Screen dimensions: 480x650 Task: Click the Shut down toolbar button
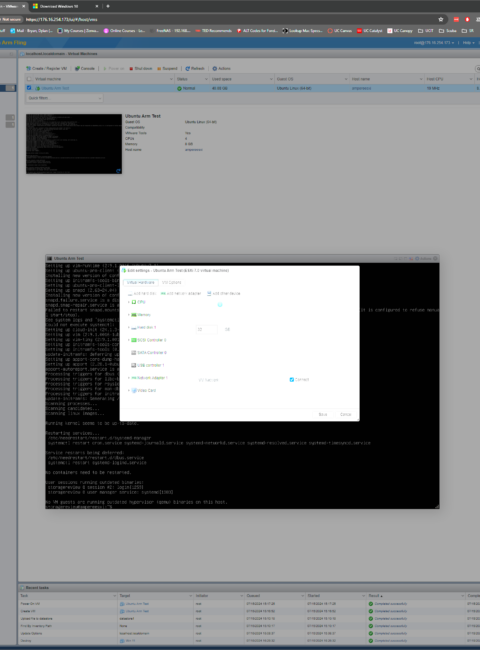(x=141, y=68)
